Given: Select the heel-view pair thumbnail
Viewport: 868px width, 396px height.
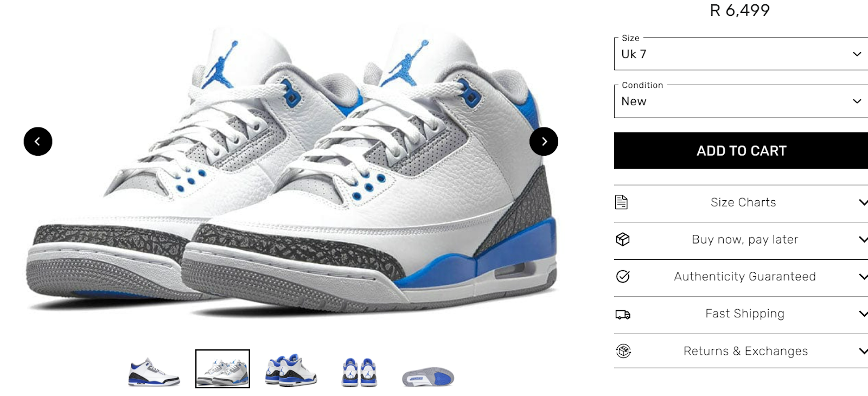Looking at the screenshot, I should pyautogui.click(x=359, y=372).
